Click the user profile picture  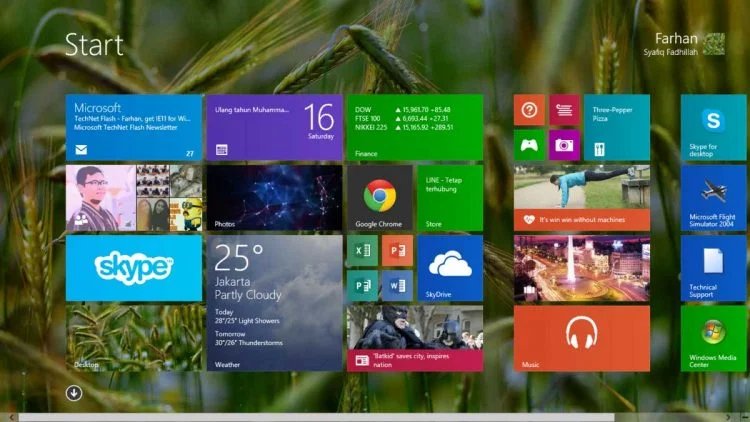point(714,44)
